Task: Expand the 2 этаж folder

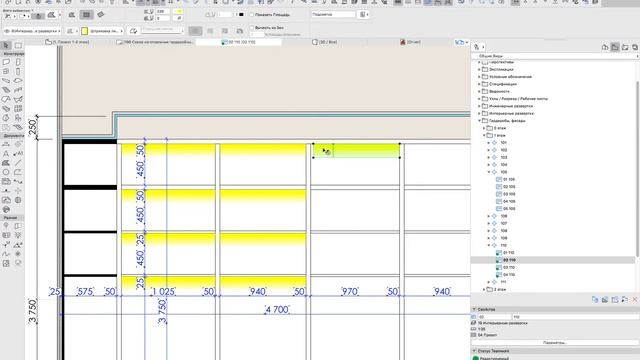Action: pyautogui.click(x=484, y=289)
